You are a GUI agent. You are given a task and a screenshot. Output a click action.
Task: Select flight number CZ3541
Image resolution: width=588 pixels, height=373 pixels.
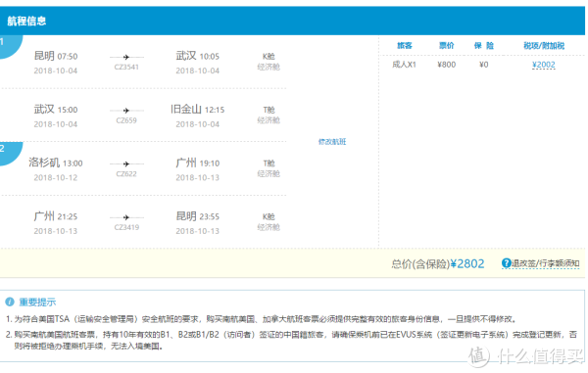click(126, 67)
